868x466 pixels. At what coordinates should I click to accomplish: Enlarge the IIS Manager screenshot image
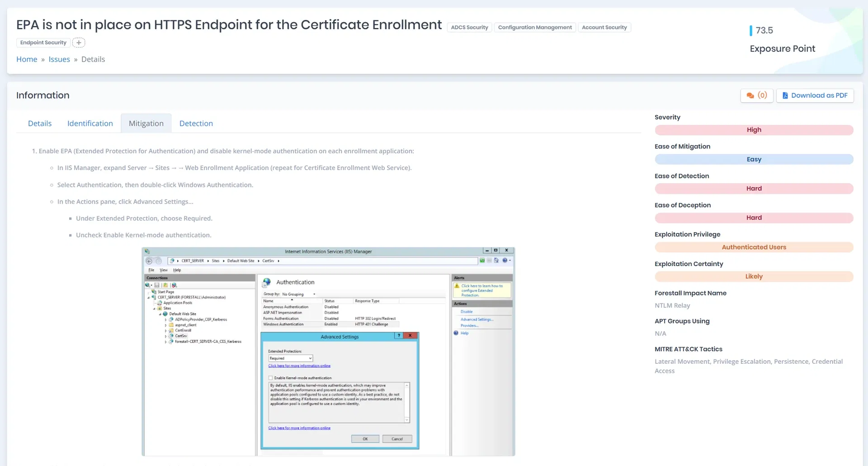point(328,352)
